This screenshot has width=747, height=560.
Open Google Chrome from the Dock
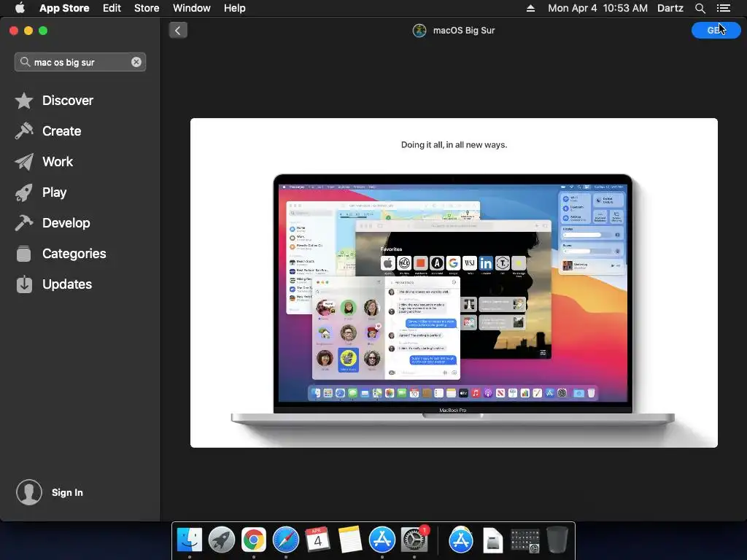click(253, 540)
